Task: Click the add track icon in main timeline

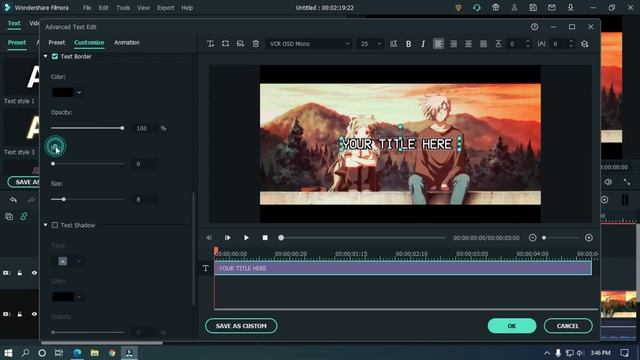Action: point(9,217)
